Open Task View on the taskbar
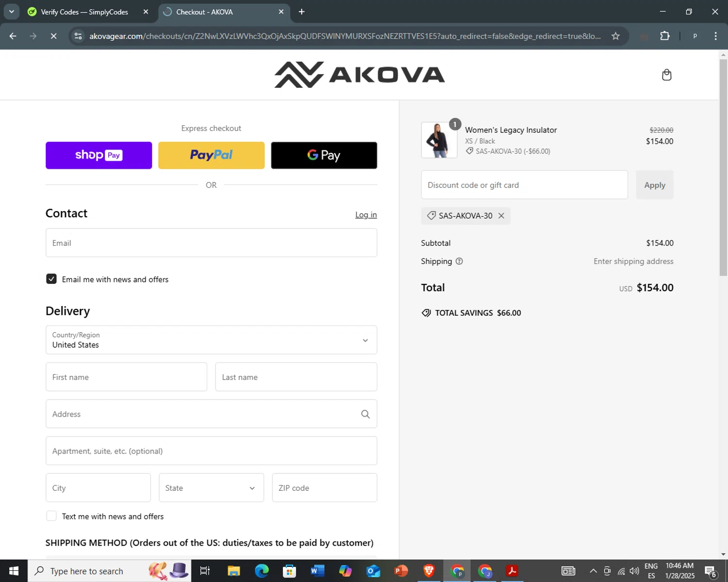The height and width of the screenshot is (582, 728). point(205,571)
